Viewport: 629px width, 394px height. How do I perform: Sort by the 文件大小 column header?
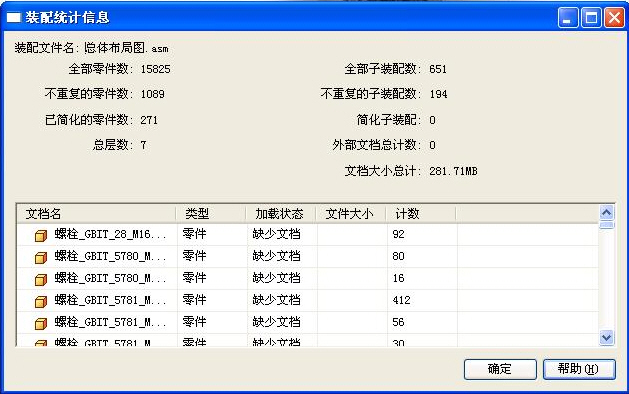tap(351, 214)
